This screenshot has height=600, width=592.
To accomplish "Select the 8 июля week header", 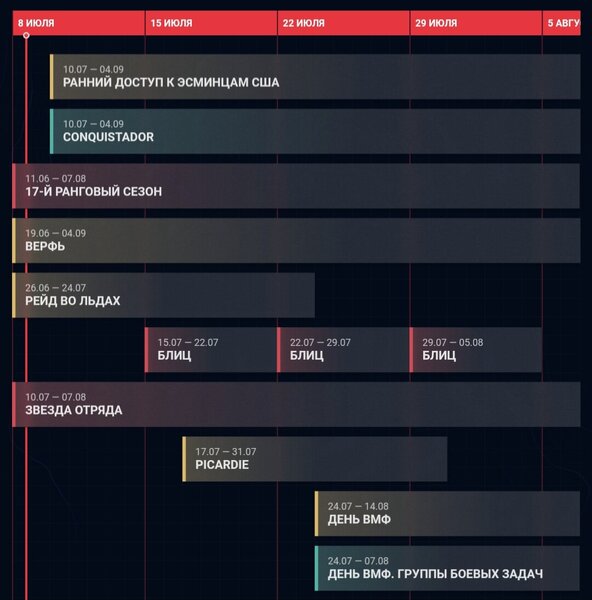I will click(x=79, y=23).
